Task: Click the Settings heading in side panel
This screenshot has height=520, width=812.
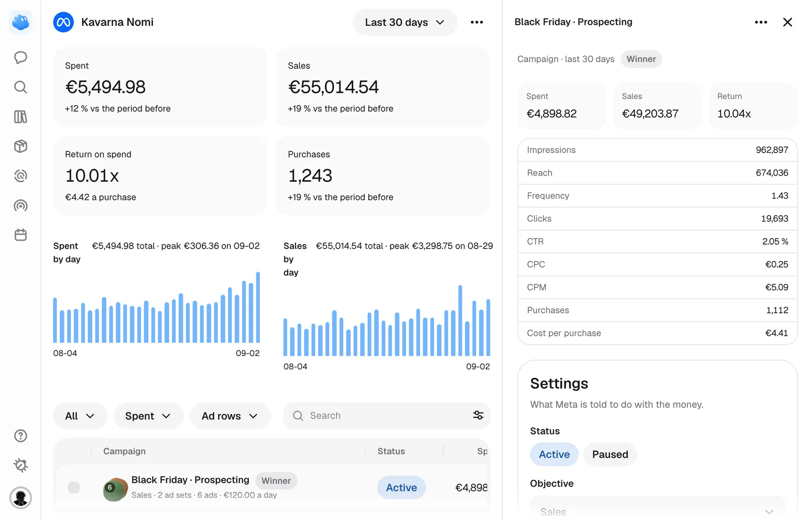Action: coord(559,383)
